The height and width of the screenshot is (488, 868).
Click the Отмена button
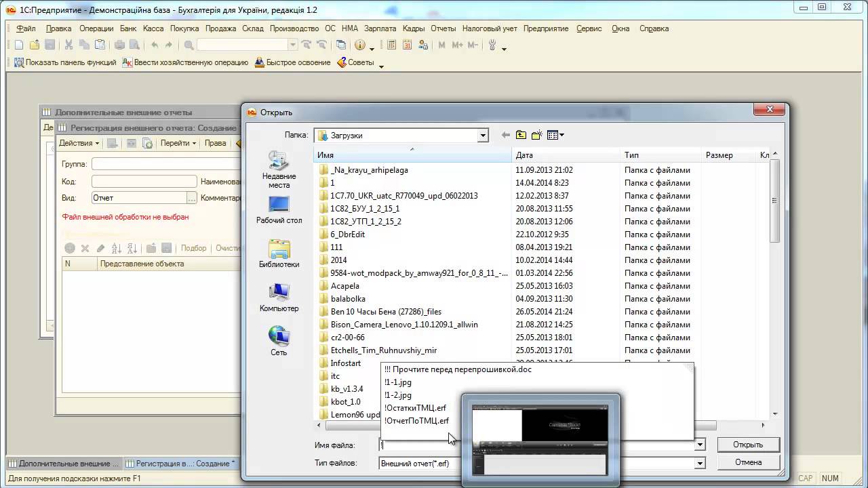coord(748,462)
